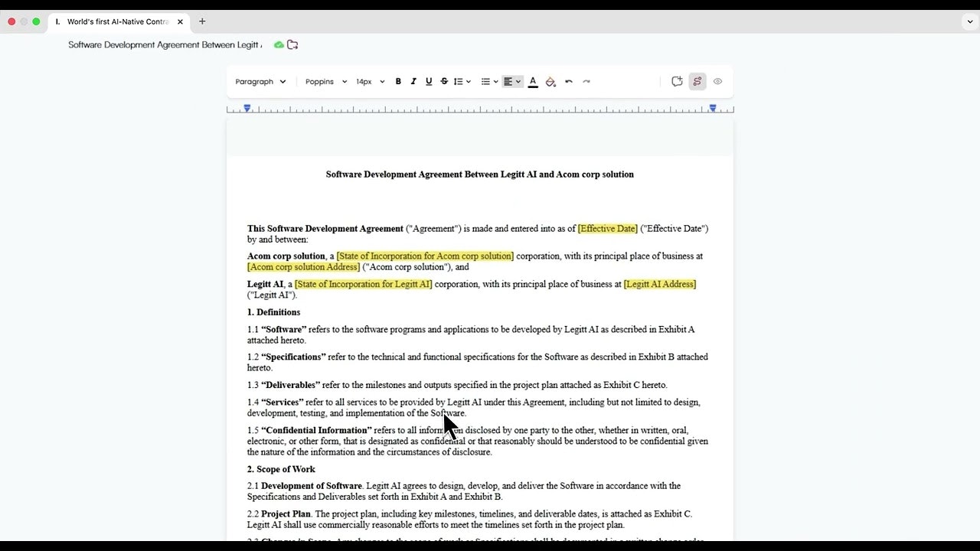Click the right indent ruler marker
Viewport: 980px width, 551px height.
713,109
